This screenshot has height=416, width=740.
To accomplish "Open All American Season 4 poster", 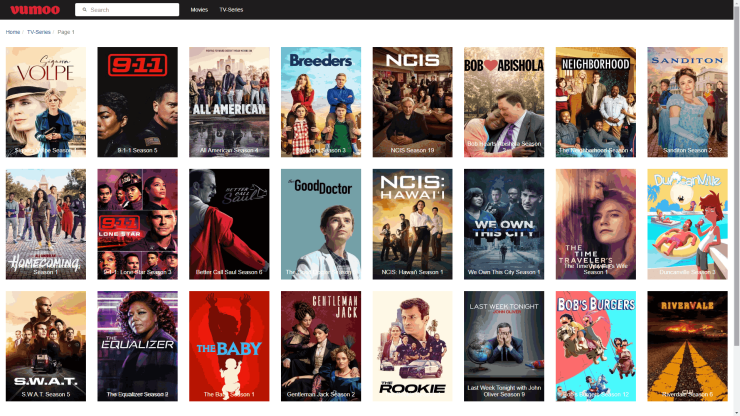I will click(x=229, y=102).
